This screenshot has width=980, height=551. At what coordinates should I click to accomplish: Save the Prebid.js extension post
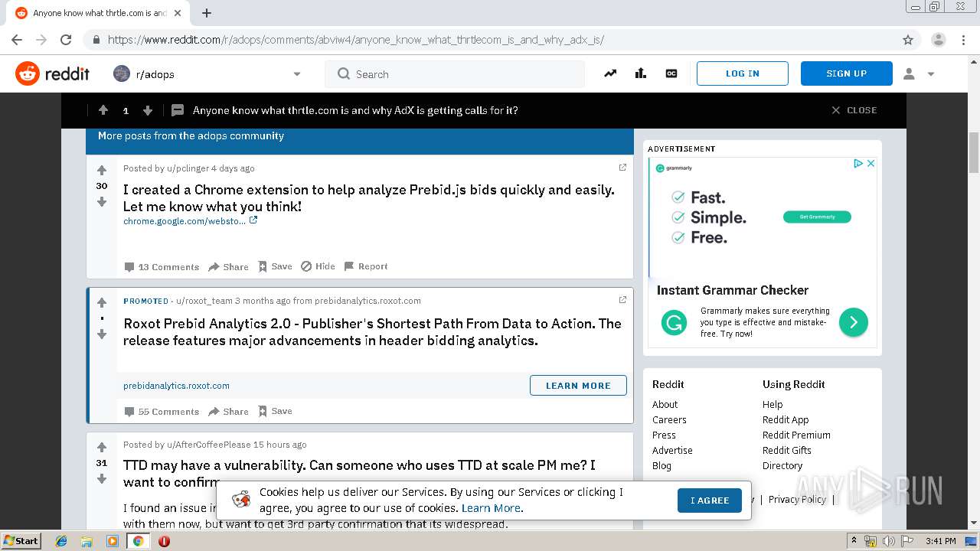click(x=275, y=266)
